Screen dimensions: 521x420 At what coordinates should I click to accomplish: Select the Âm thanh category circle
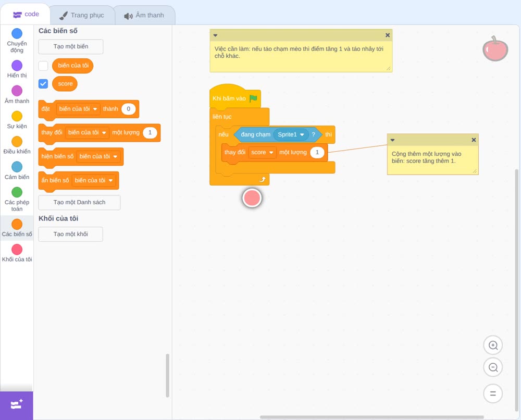pyautogui.click(x=17, y=91)
